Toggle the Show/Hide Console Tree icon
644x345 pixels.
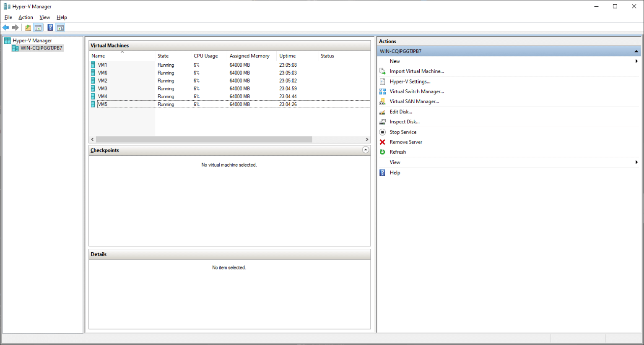[x=38, y=28]
